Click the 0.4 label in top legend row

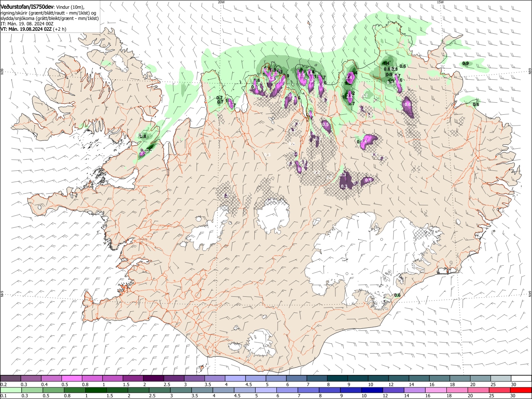45,384
